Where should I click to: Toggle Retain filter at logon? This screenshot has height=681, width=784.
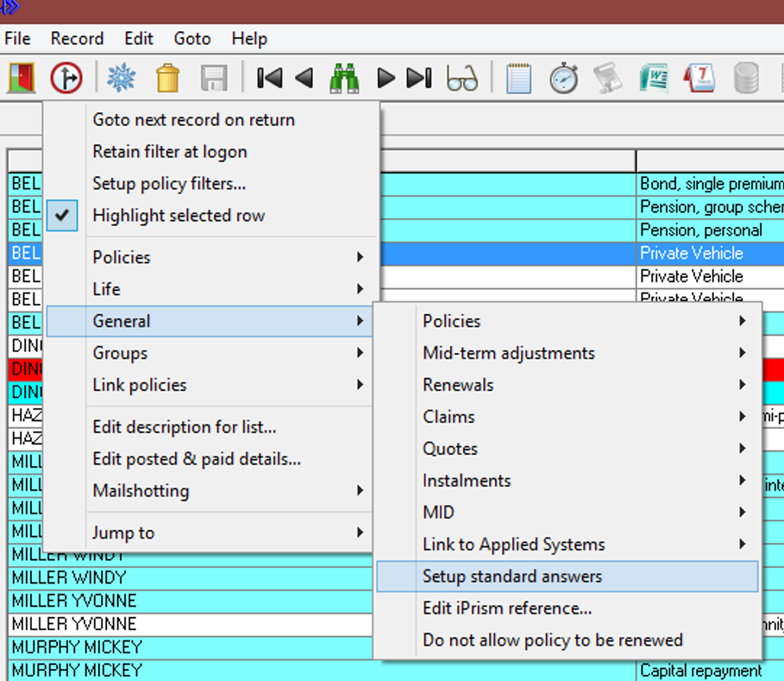pos(170,152)
